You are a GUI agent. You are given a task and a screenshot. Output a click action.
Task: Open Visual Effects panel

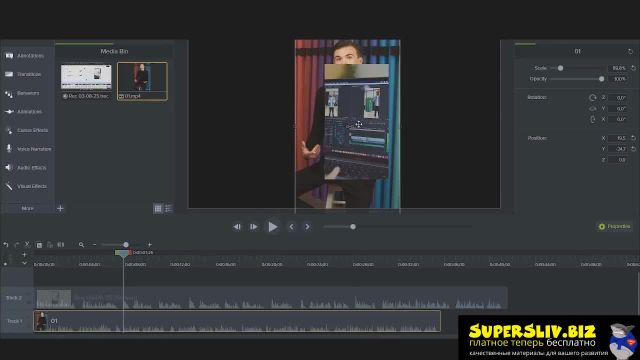(x=27, y=186)
